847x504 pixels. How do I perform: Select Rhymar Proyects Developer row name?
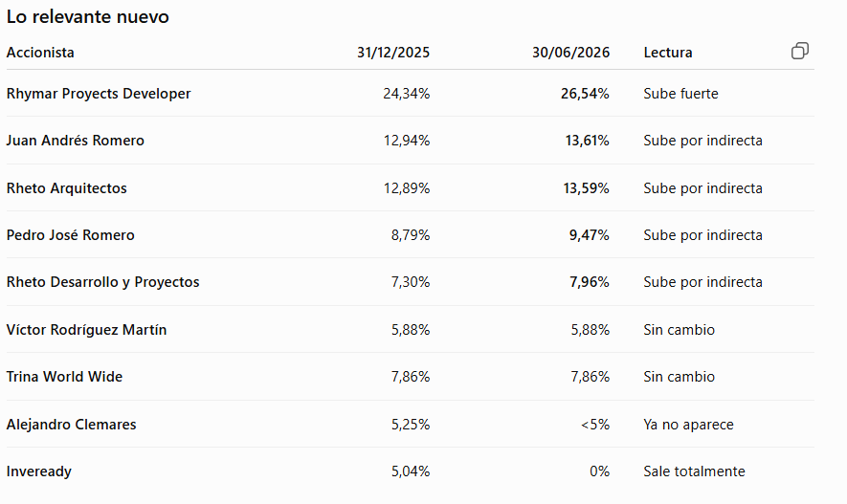[99, 94]
